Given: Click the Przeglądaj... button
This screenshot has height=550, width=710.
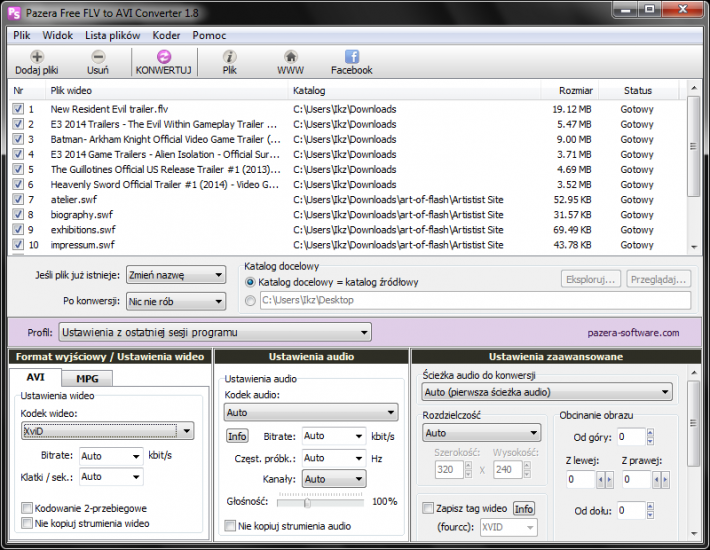Looking at the screenshot, I should [658, 280].
